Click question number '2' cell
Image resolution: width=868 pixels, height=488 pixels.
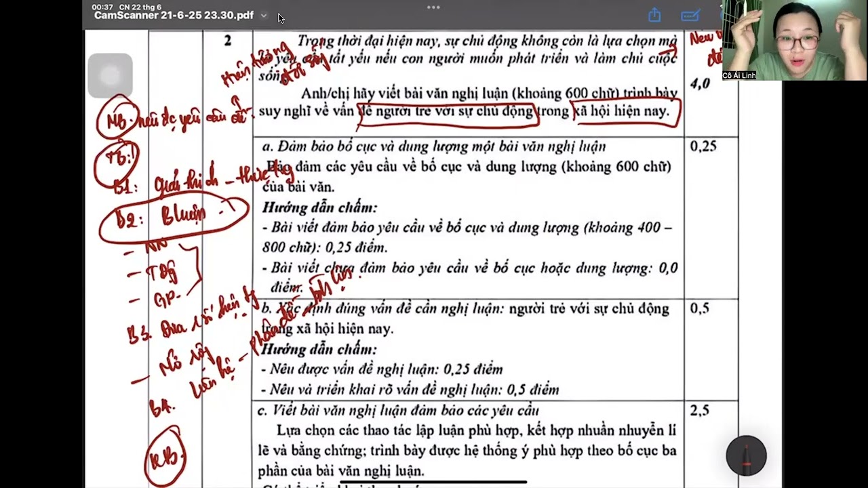click(x=228, y=41)
